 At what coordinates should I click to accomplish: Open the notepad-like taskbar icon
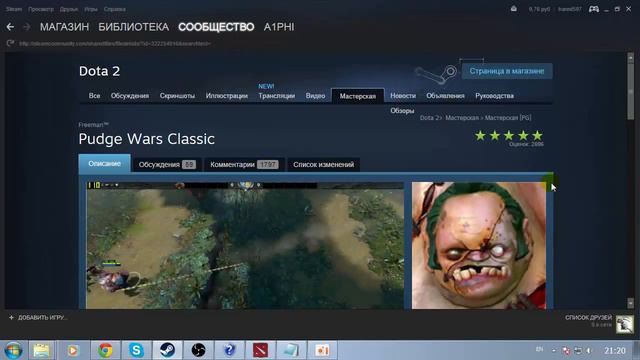click(x=291, y=350)
